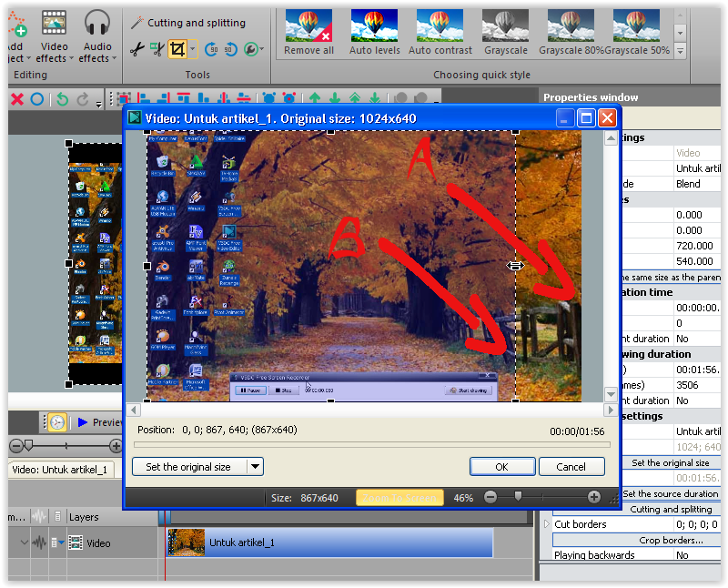This screenshot has height=588, width=728.
Task: Open the Crop tool dropdown arrow
Action: coord(193,49)
